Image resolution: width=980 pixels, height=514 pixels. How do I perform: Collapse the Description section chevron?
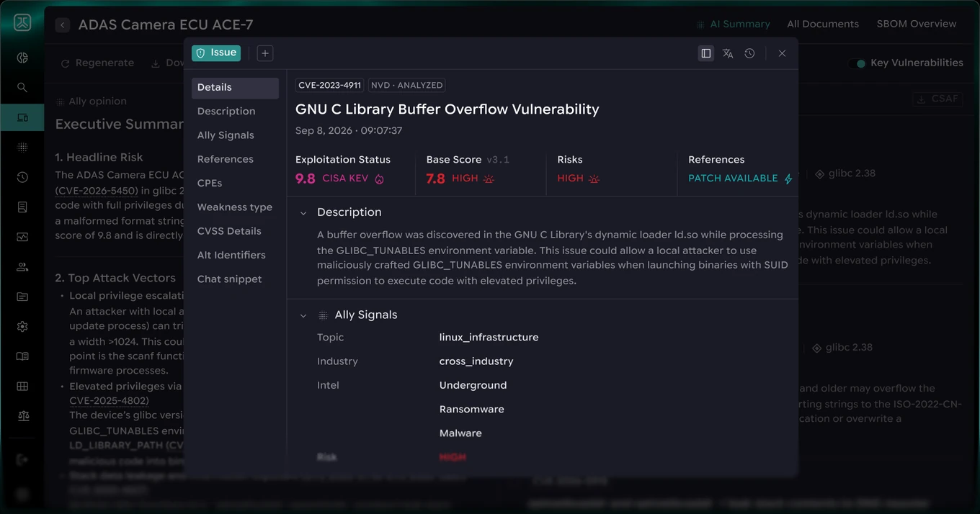point(303,213)
